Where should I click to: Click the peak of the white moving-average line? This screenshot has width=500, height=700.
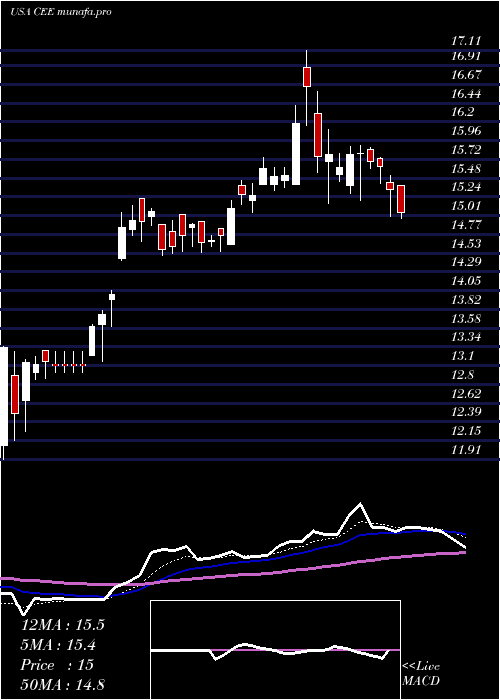point(360,505)
